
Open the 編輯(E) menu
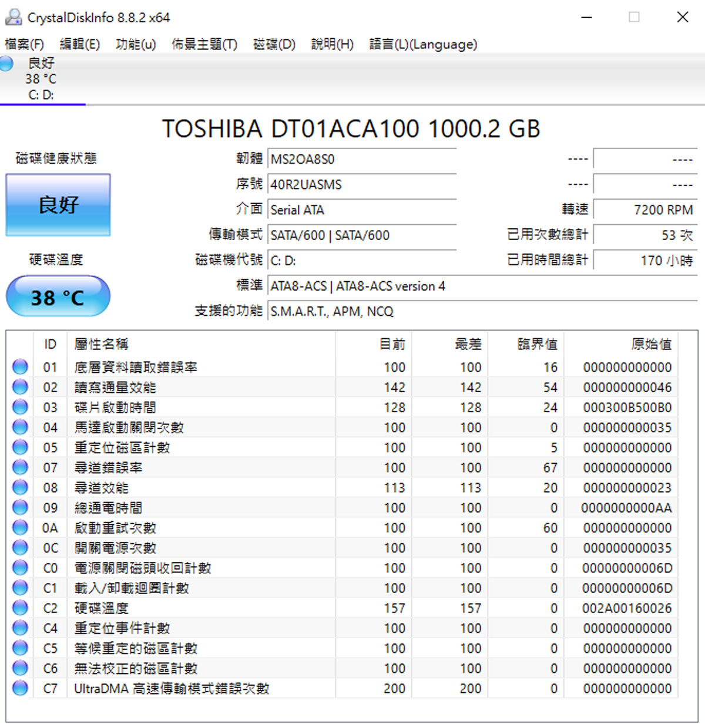coord(80,44)
